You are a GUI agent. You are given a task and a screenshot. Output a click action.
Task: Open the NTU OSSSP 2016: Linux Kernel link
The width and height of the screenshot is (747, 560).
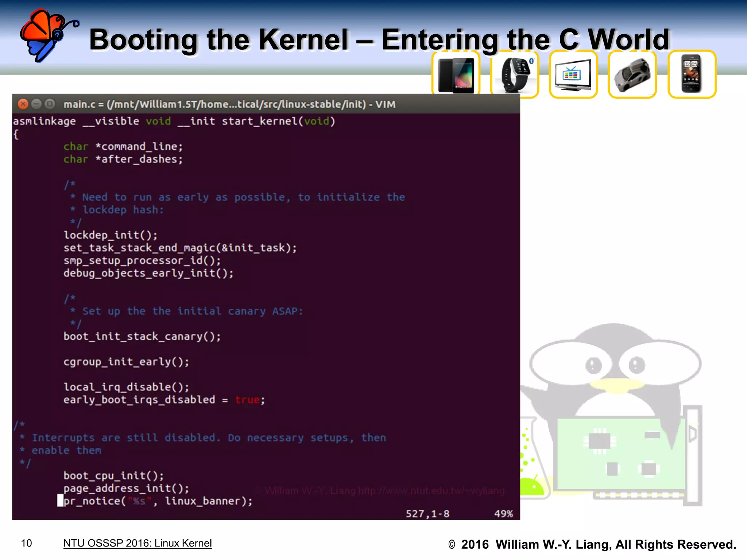coord(138,543)
